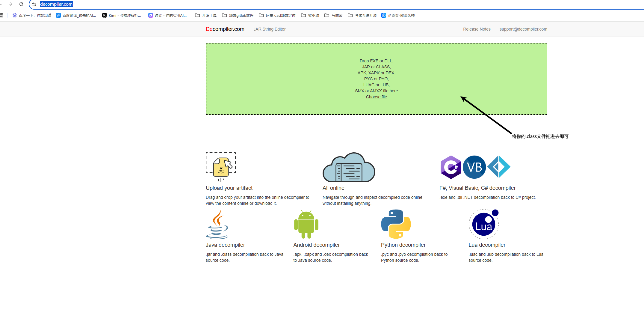644x310 pixels.
Task: Click the Upload your artifact heading
Action: pos(229,188)
